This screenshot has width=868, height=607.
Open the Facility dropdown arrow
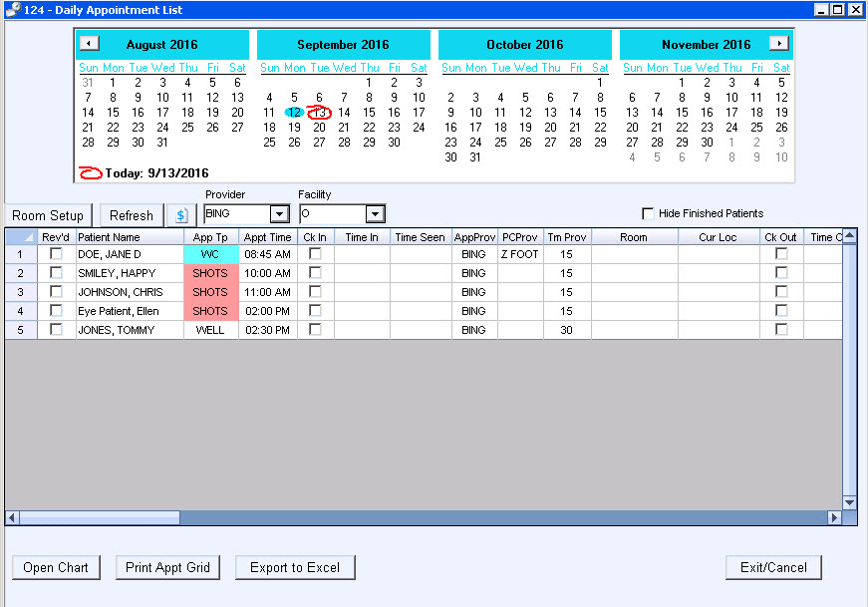coord(375,213)
